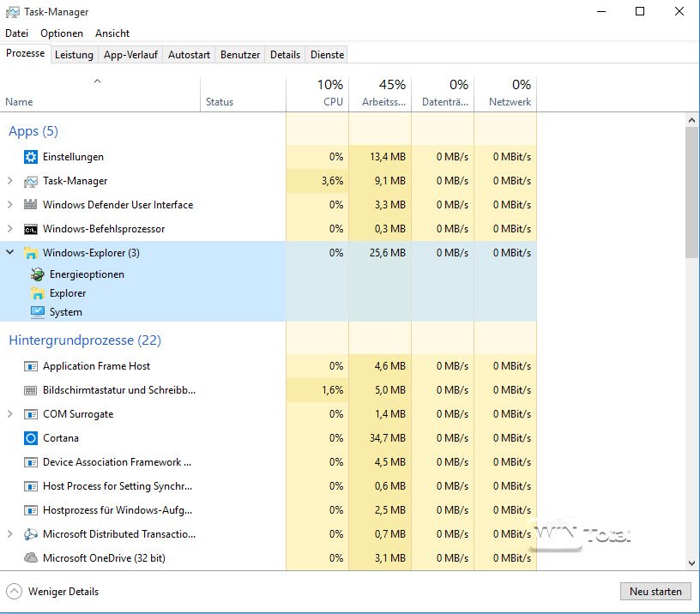
Task: Collapse the Windows-Explorer (3) group
Action: point(9,253)
